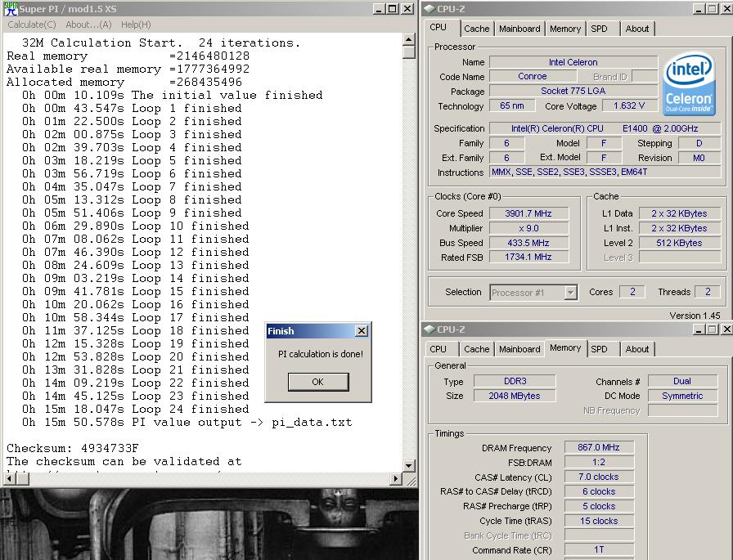Click the Technology 65 nm field
This screenshot has width=733, height=560.
[512, 105]
